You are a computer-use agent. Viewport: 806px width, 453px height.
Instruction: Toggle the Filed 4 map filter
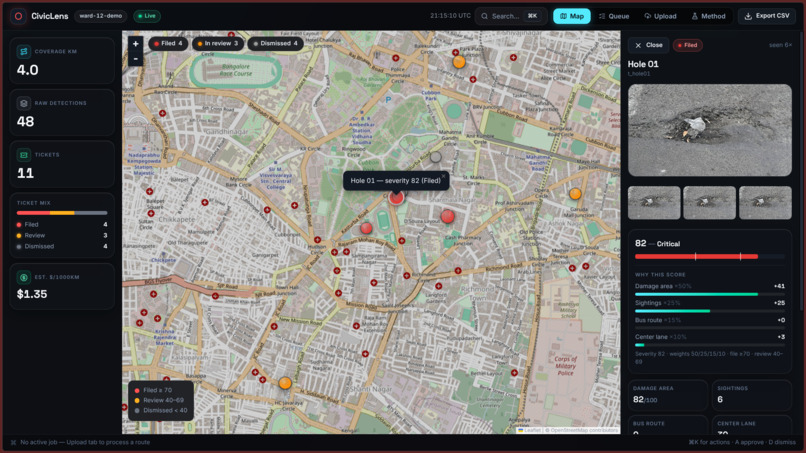pyautogui.click(x=168, y=44)
